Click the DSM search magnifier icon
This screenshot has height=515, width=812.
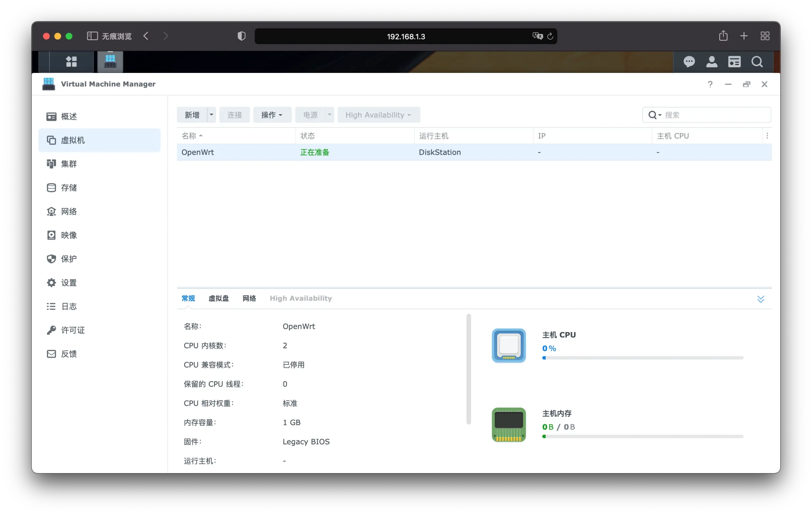coord(757,62)
